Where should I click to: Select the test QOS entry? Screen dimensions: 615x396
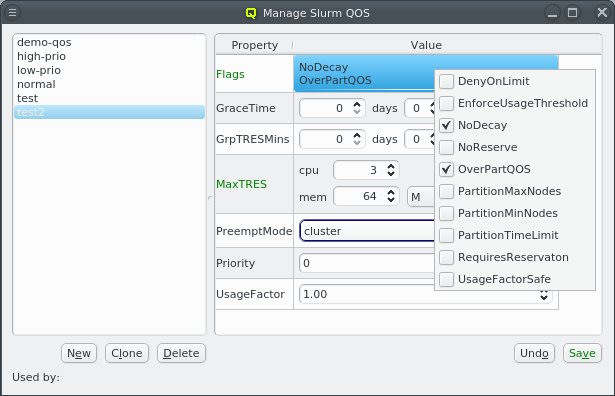pos(109,98)
